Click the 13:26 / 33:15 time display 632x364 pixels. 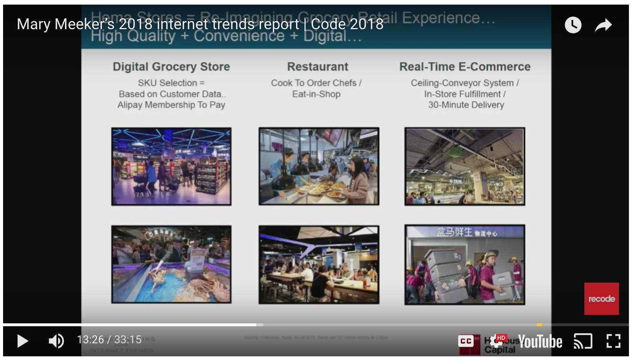[109, 340]
